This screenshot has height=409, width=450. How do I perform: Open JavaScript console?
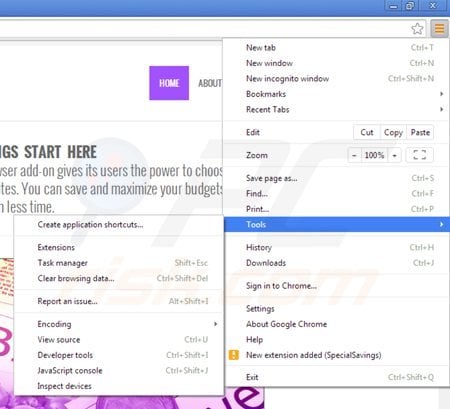click(119, 371)
